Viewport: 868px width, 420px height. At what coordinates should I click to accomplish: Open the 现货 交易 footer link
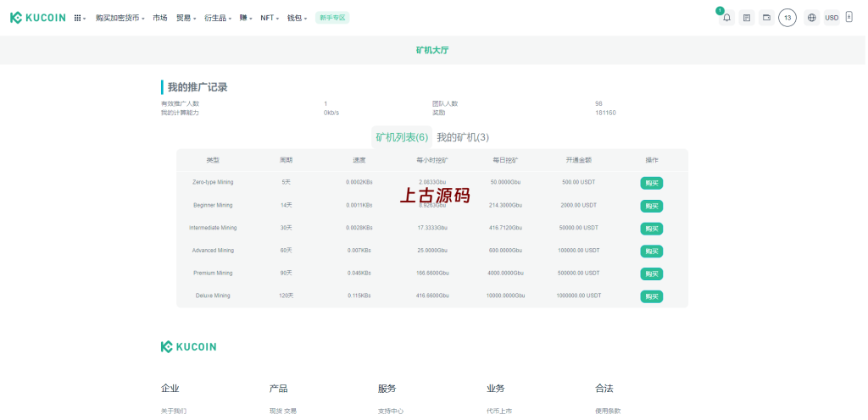tap(283, 412)
